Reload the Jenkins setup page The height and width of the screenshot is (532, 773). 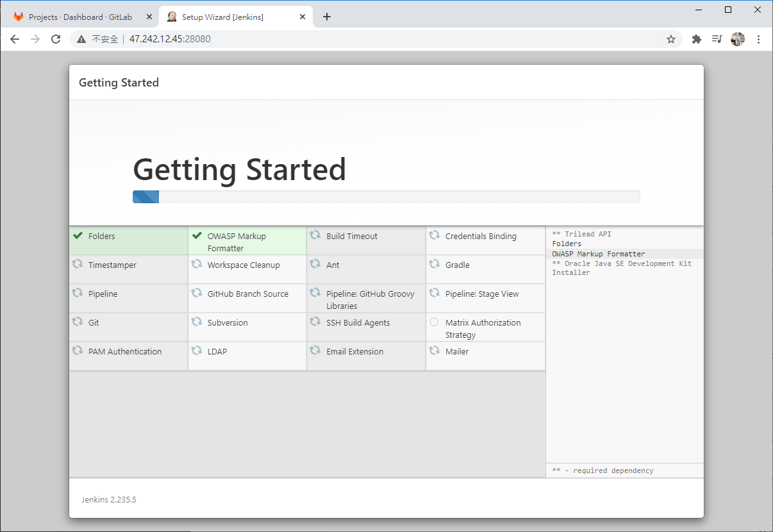coord(56,39)
